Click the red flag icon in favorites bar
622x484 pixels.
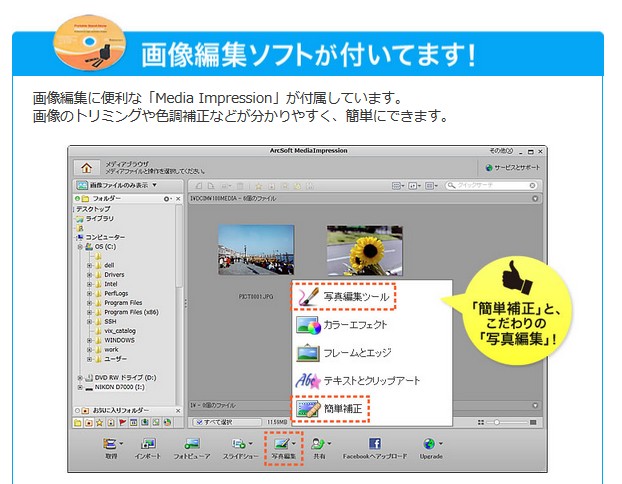click(122, 423)
